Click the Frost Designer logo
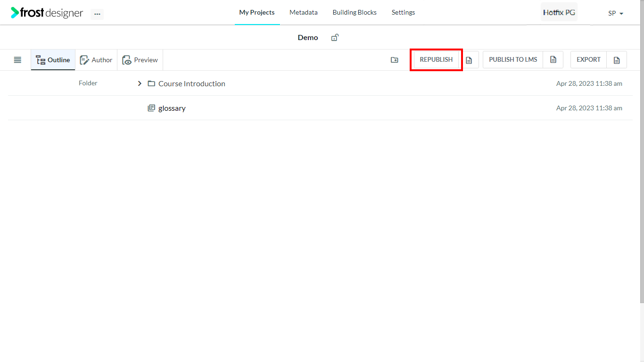 coord(47,13)
